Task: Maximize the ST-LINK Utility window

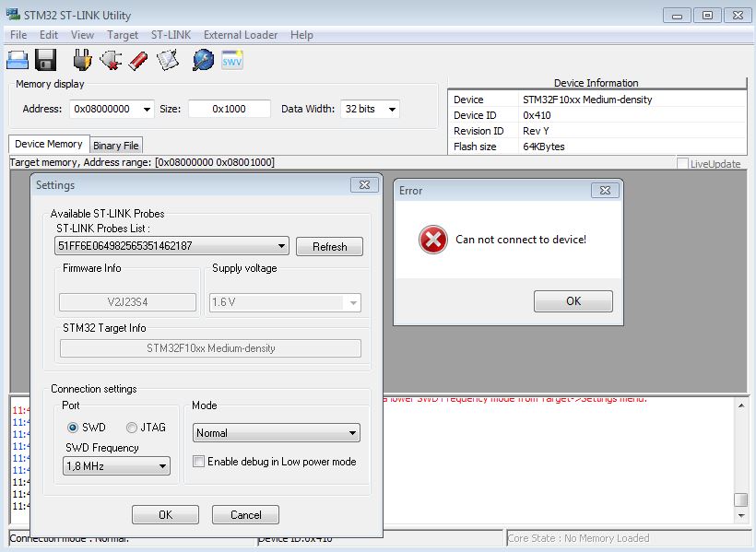Action: (x=707, y=16)
